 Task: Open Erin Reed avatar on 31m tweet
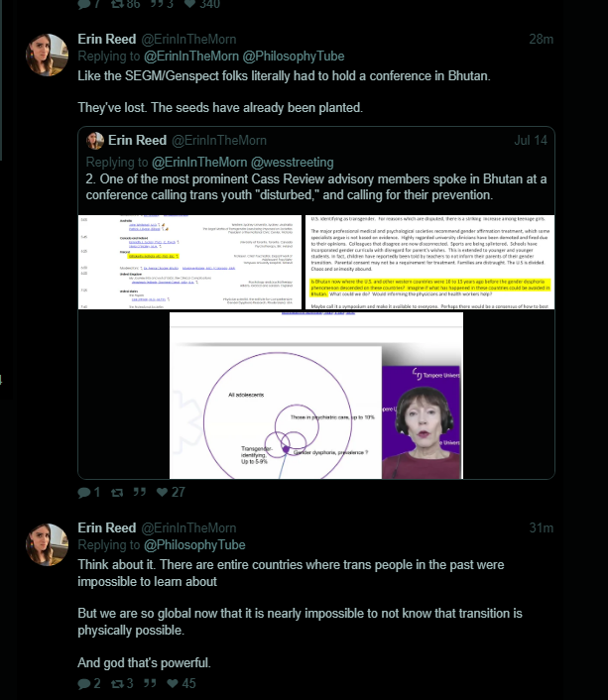pos(47,544)
